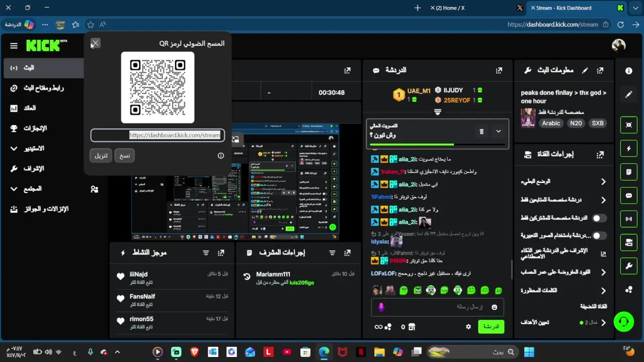The height and width of the screenshot is (362, 644).
Task: Open the profile avatar in dashboard header
Action: click(618, 46)
